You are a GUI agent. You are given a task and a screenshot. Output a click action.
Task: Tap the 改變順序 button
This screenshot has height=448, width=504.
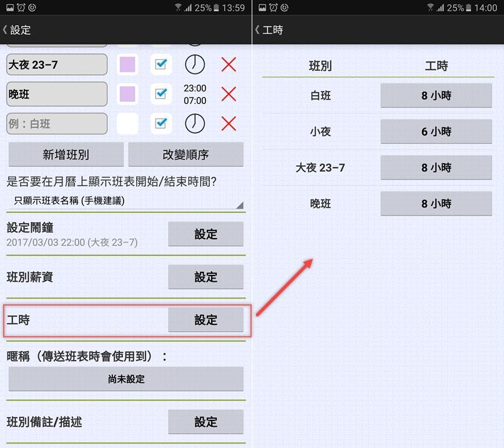pyautogui.click(x=185, y=155)
